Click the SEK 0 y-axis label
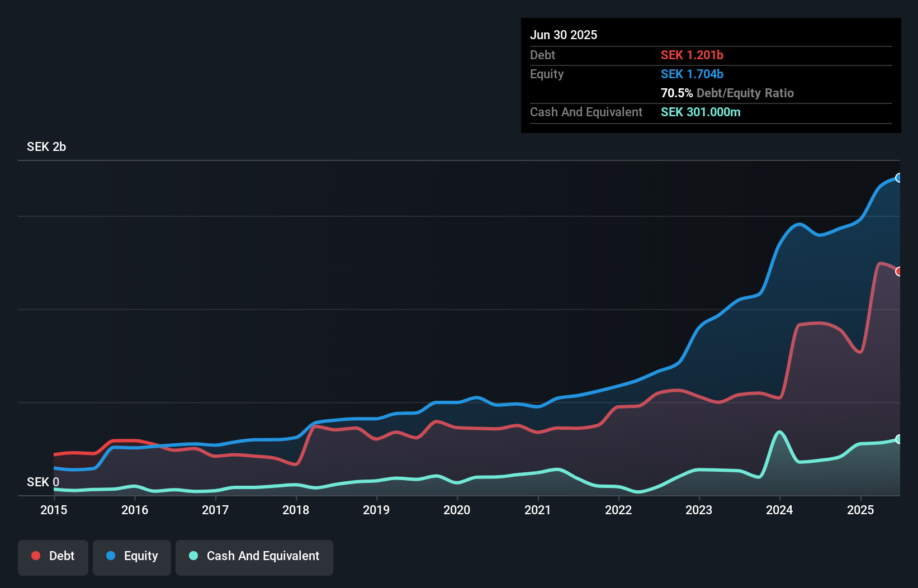The width and height of the screenshot is (918, 588). click(x=43, y=482)
